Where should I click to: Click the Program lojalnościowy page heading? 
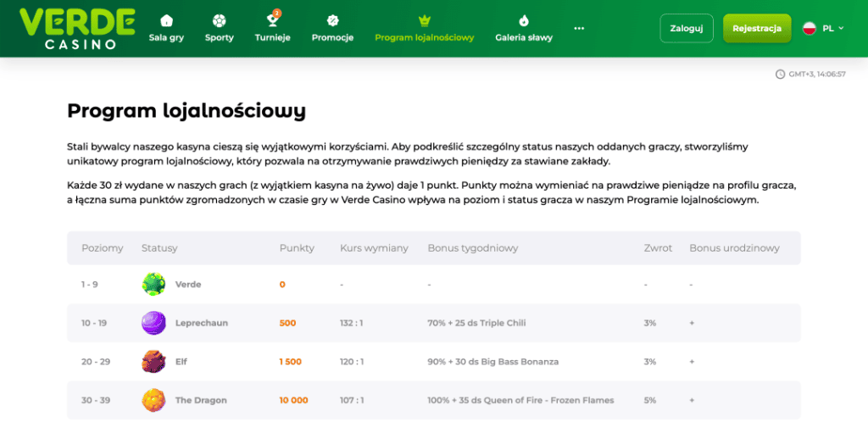[186, 111]
